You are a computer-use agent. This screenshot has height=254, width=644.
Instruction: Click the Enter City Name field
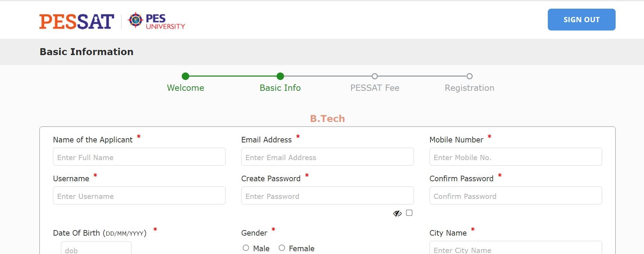click(x=516, y=249)
